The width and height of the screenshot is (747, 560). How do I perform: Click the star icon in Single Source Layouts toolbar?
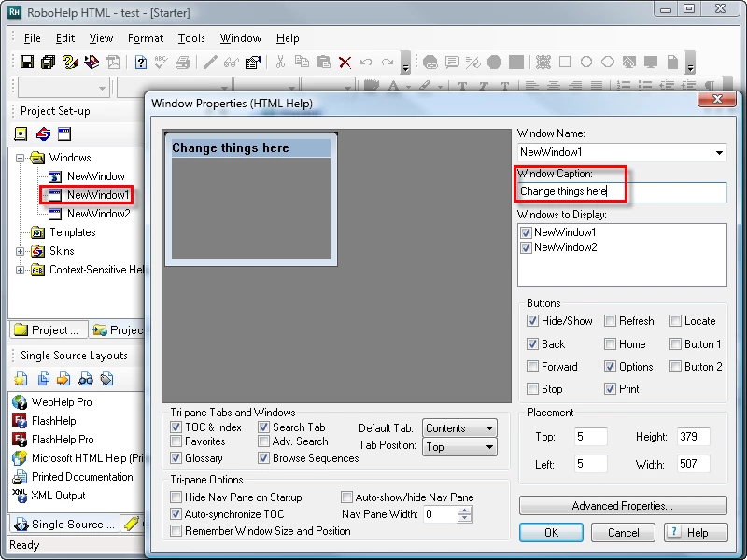(x=21, y=379)
